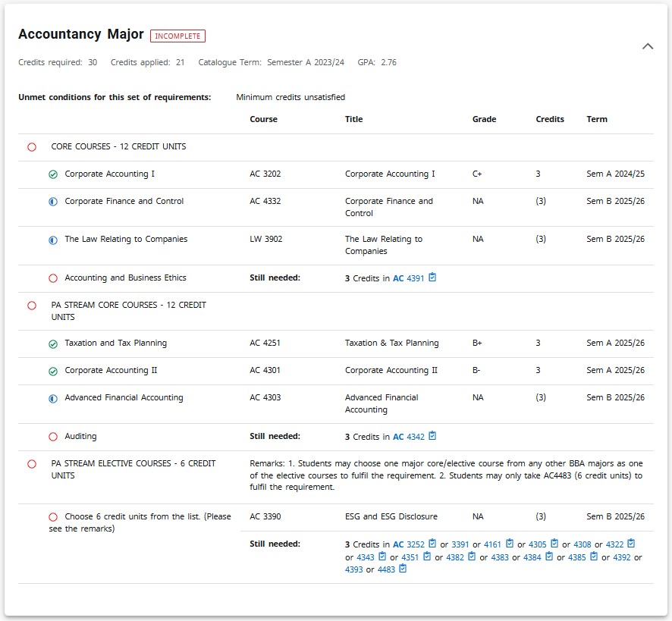Screen dimensions: 672x621
Task: Click green check icon for Corporate Accounting II
Action: coord(53,372)
